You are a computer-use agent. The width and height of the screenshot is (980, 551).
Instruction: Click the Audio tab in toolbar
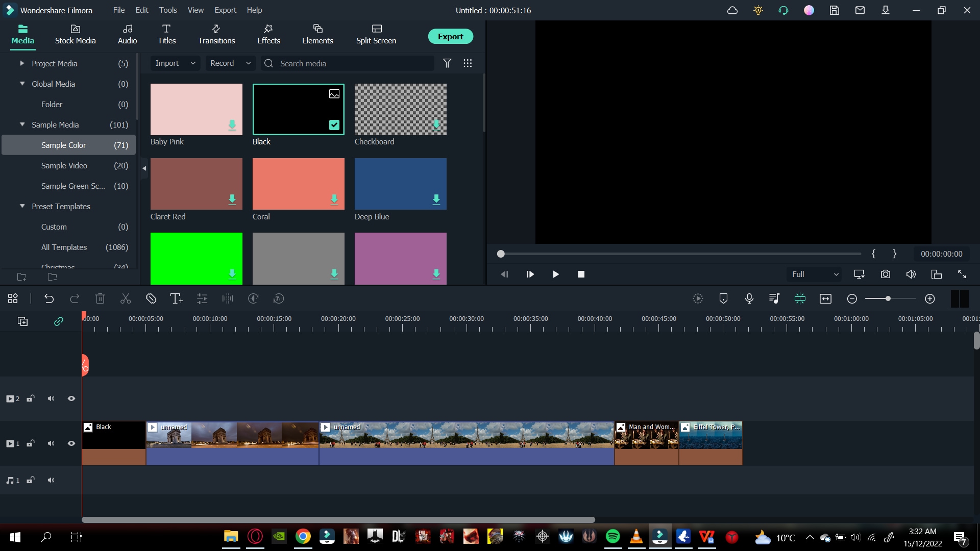coord(127,34)
